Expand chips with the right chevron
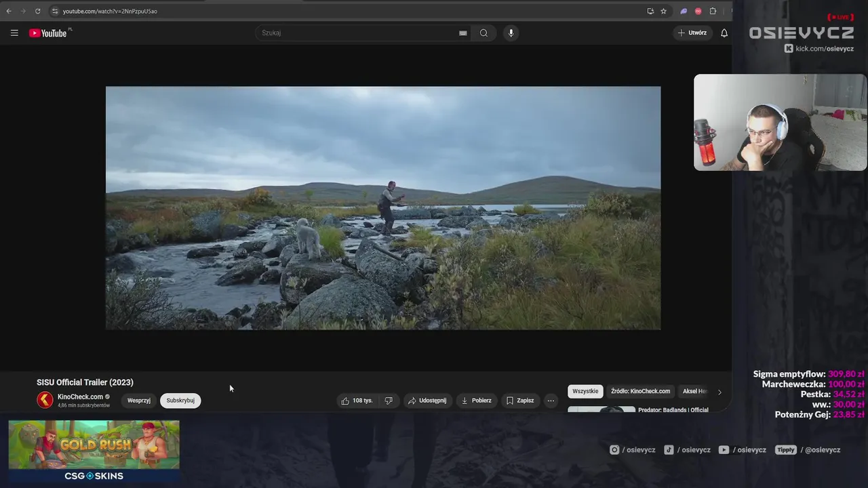The height and width of the screenshot is (488, 868). [719, 392]
